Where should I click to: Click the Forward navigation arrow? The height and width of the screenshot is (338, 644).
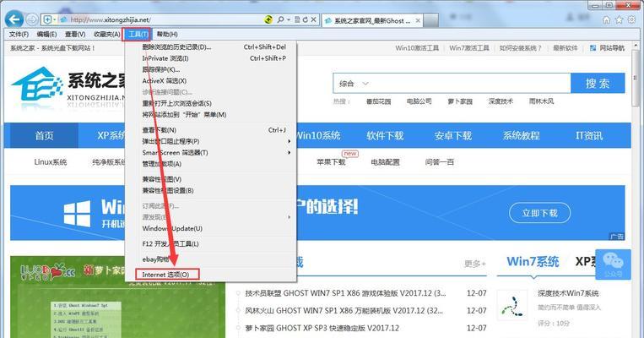pyautogui.click(x=31, y=19)
